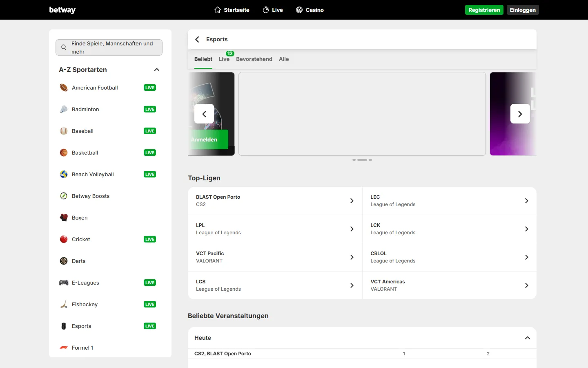Screen dimensions: 588x368
Task: Open LEC league chevron
Action: (x=527, y=201)
